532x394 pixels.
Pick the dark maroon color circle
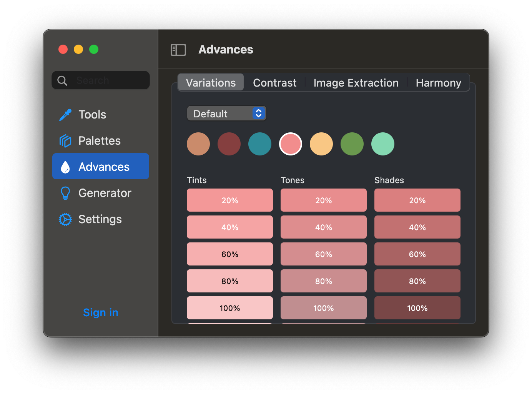pyautogui.click(x=229, y=144)
